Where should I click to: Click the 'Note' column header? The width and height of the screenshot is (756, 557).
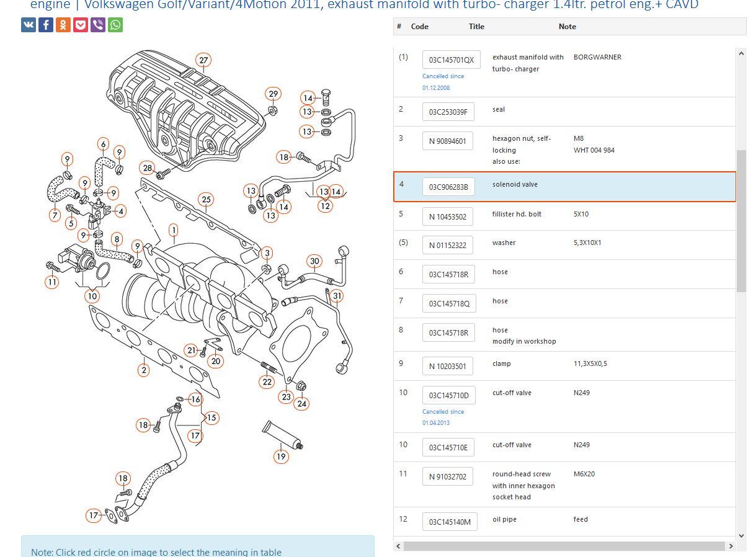coord(567,27)
